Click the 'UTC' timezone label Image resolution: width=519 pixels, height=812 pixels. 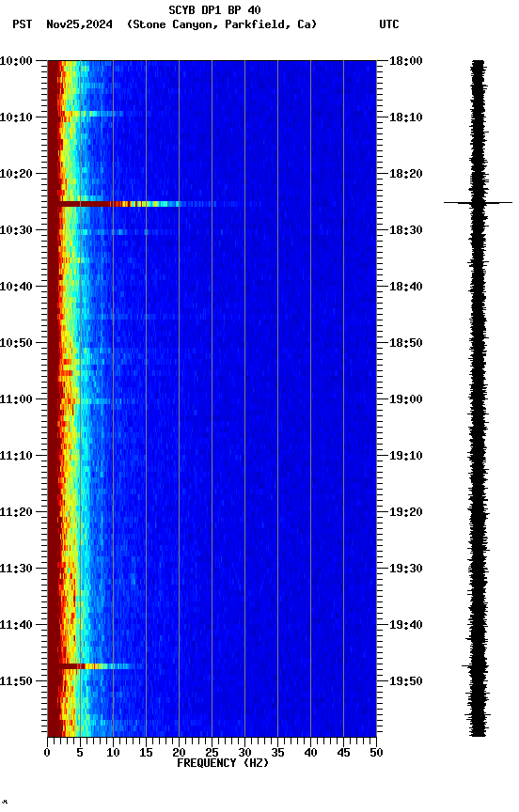click(389, 24)
